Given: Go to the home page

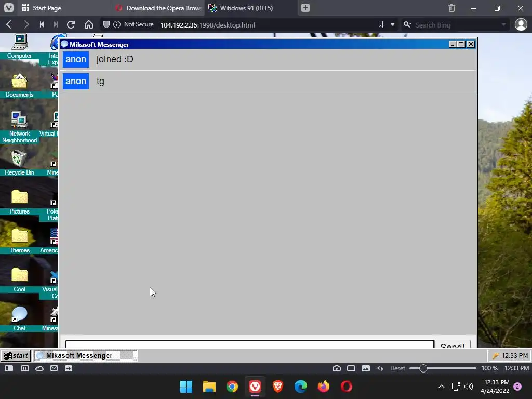Looking at the screenshot, I should click(89, 24).
